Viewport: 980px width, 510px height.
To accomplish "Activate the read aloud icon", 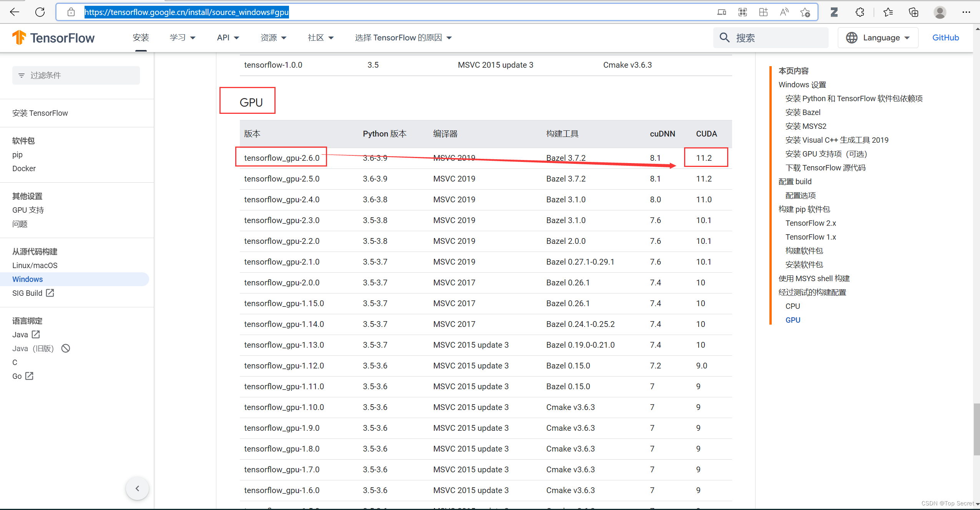I will point(784,12).
